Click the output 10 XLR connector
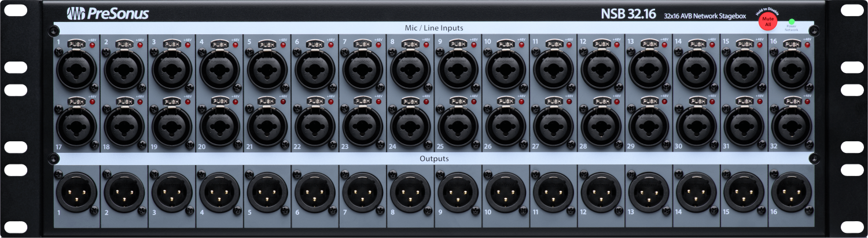 tap(506, 192)
